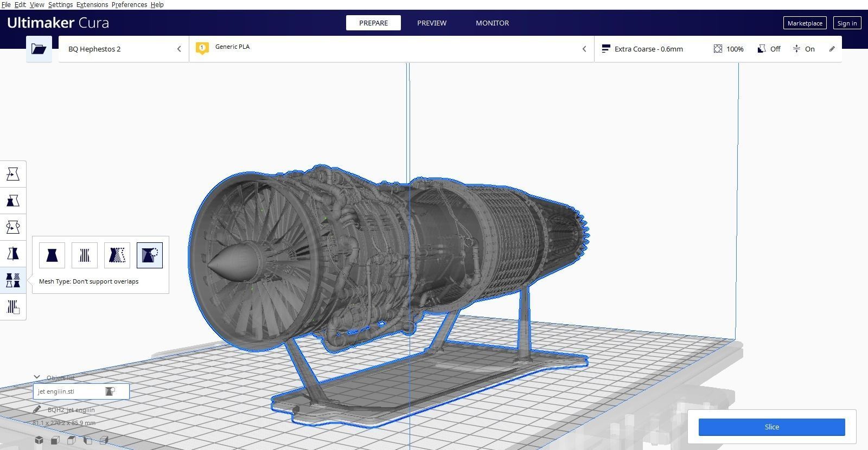This screenshot has width=868, height=450.
Task: Switch to 3D isometric view cube icon
Action: pos(39,440)
